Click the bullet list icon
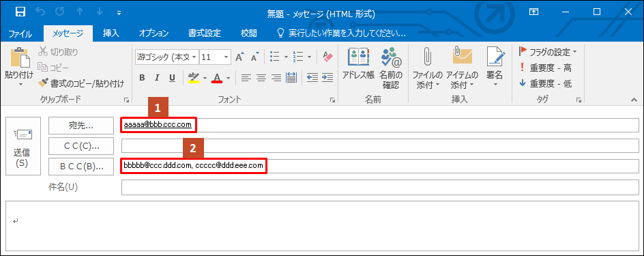644x256 pixels. pos(275,57)
